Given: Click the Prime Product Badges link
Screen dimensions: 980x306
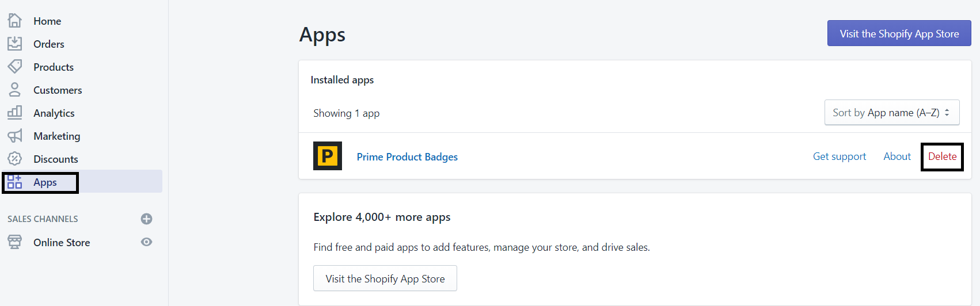Looking at the screenshot, I should pos(407,157).
